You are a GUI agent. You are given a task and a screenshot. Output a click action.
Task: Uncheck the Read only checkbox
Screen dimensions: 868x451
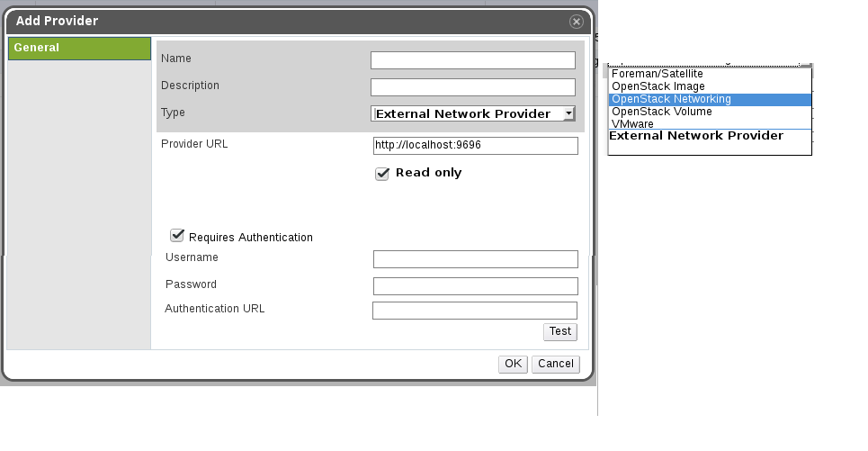pos(382,174)
